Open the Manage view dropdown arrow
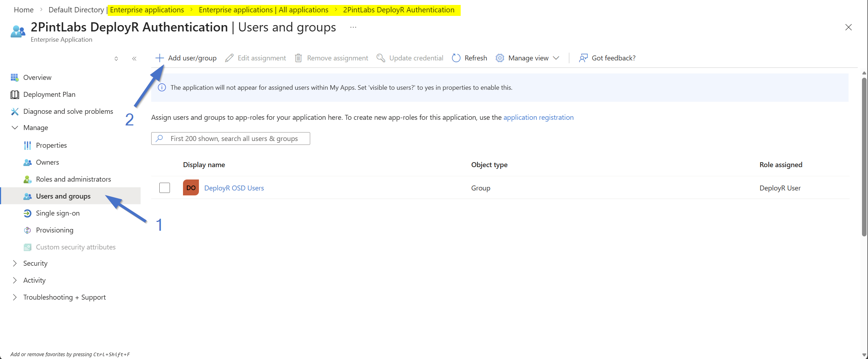868x359 pixels. [556, 58]
